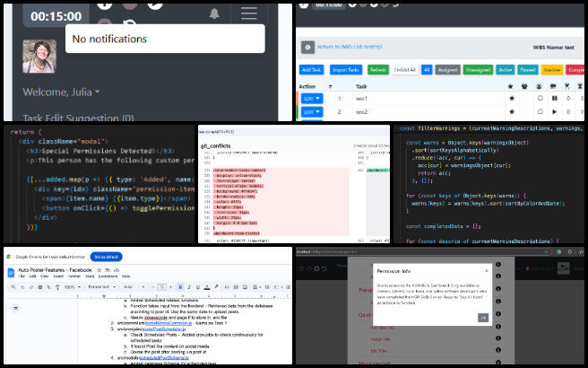Viewport: 588px width, 368px height.
Task: Follow the Return to WBS List link
Action: [350, 47]
